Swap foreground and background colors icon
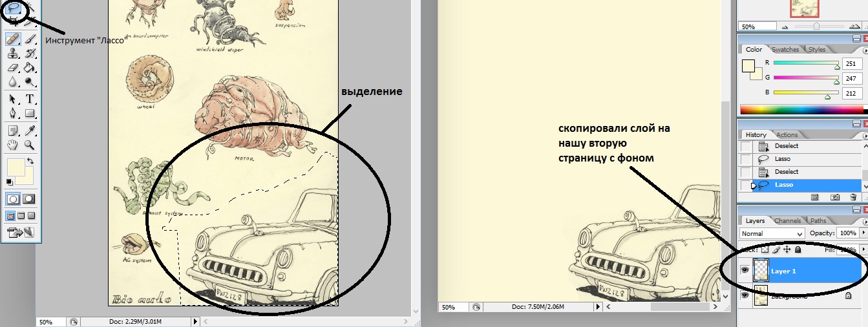 coord(30,161)
